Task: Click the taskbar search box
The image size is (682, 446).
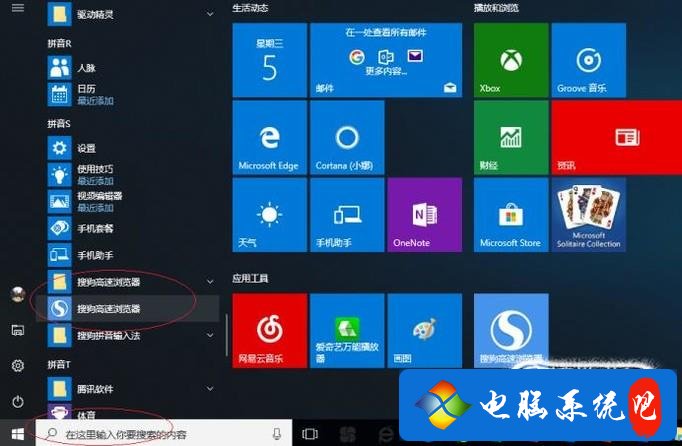Action: tap(164, 433)
